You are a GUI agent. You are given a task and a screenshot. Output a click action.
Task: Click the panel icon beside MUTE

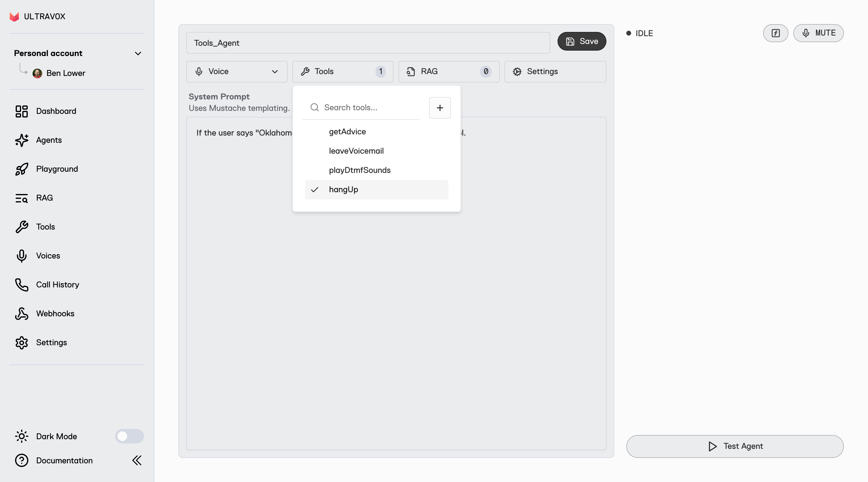(x=775, y=33)
